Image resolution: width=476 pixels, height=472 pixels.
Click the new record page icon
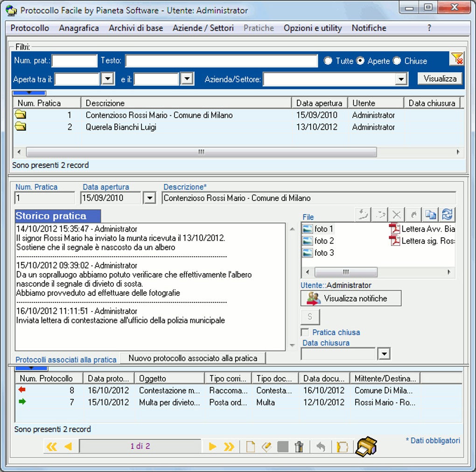(250, 446)
